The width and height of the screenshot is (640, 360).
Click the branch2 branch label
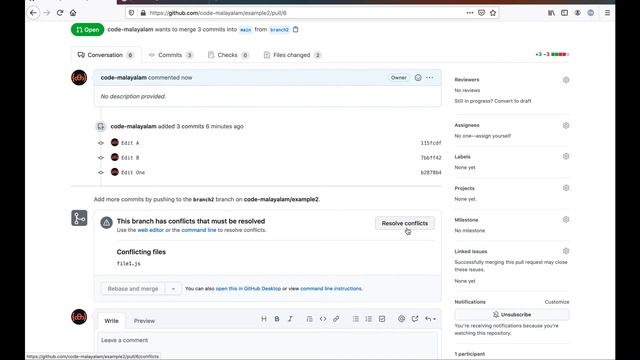tap(279, 30)
